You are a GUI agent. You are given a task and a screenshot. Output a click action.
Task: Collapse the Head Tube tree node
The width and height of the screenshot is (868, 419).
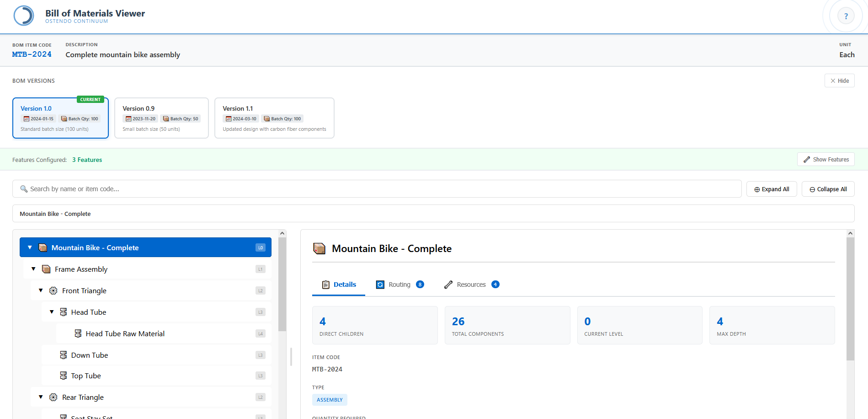52,312
